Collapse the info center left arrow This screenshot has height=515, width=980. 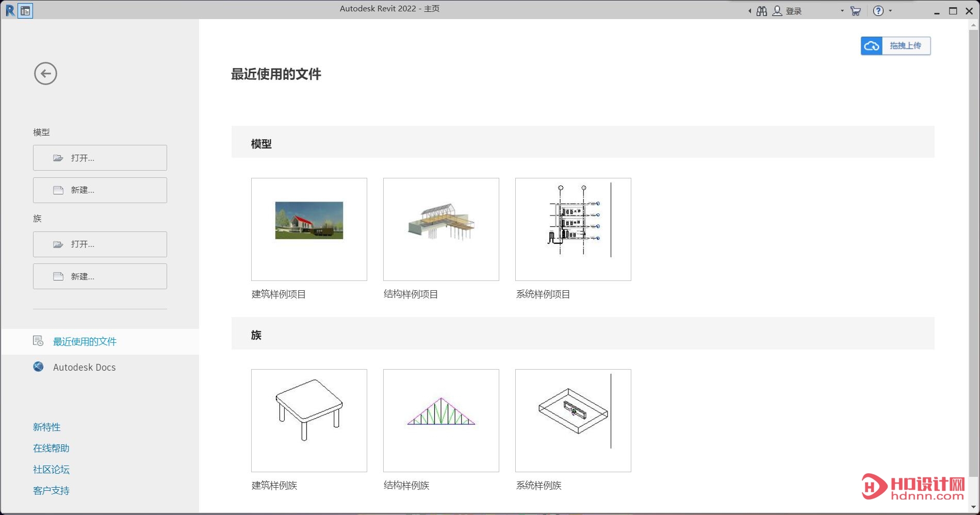tap(749, 11)
